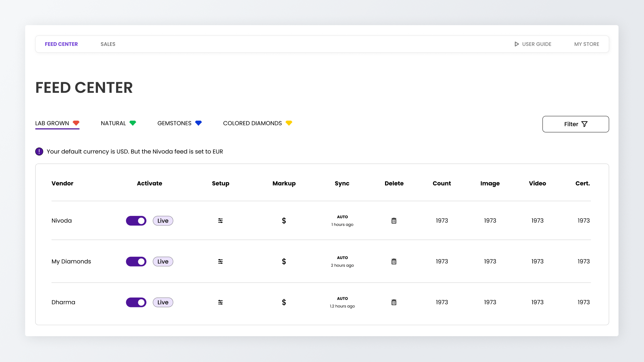Delete the My Diamonds feed via trash icon
Screen dimensions: 644x362
(x=394, y=261)
